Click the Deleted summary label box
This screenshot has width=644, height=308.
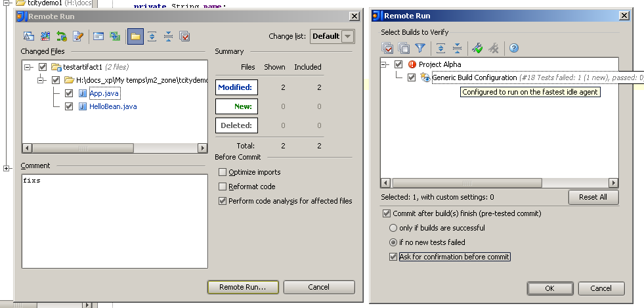pos(236,125)
